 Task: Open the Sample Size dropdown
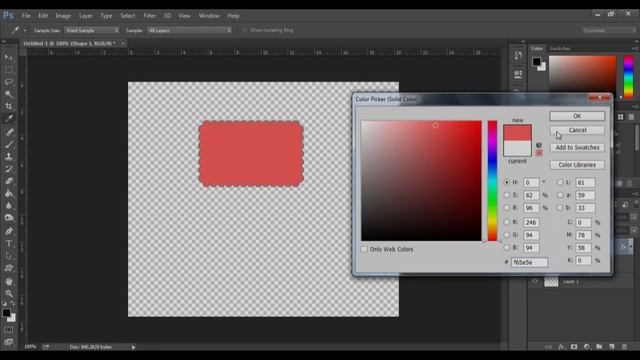point(92,30)
